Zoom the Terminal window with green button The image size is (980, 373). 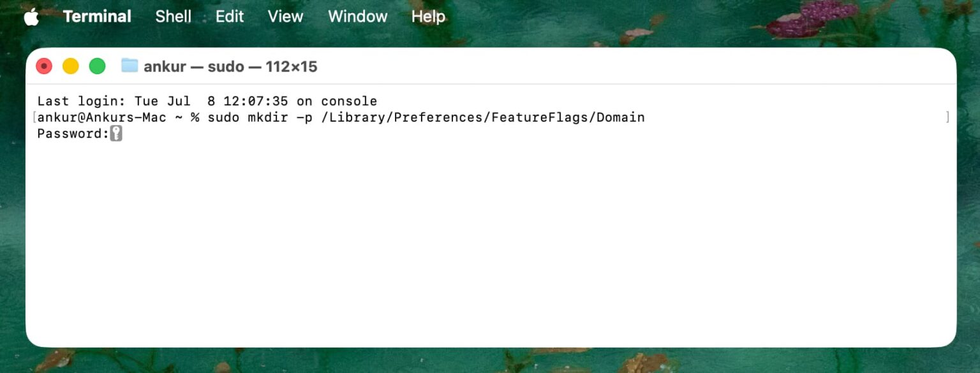coord(97,66)
